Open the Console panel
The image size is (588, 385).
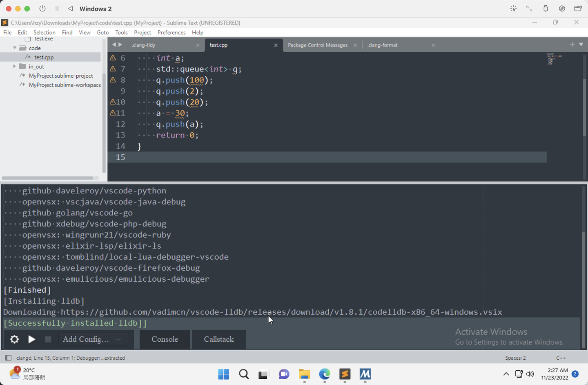pos(165,339)
